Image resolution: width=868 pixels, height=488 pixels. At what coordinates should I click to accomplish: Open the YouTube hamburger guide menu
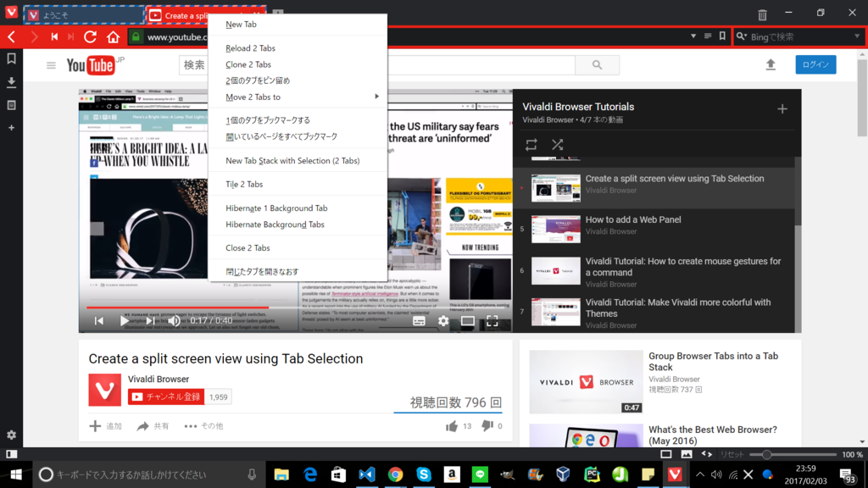click(51, 65)
